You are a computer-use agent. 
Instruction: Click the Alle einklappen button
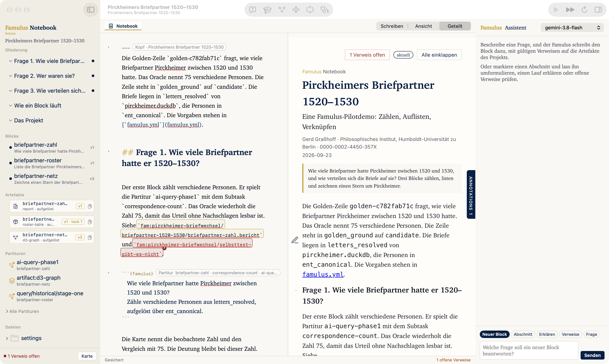point(439,55)
